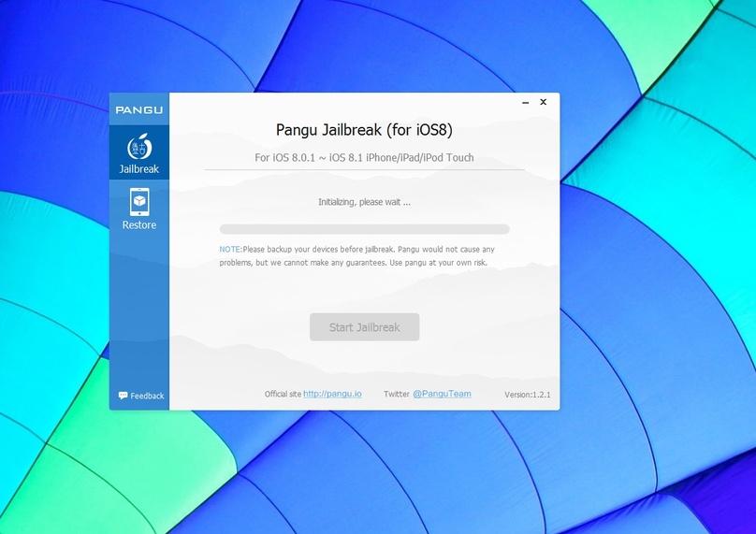Click the 'Restore' sidebar label text

pyautogui.click(x=139, y=224)
